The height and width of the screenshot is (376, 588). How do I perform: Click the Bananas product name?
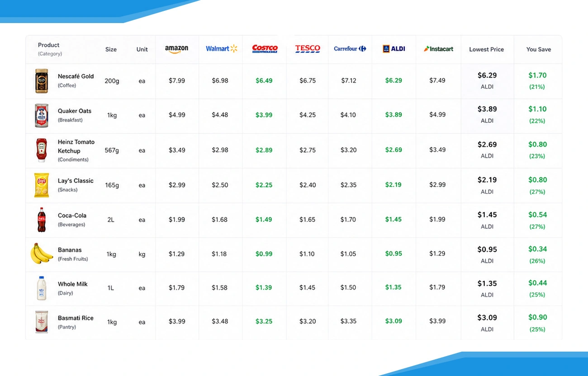point(70,250)
